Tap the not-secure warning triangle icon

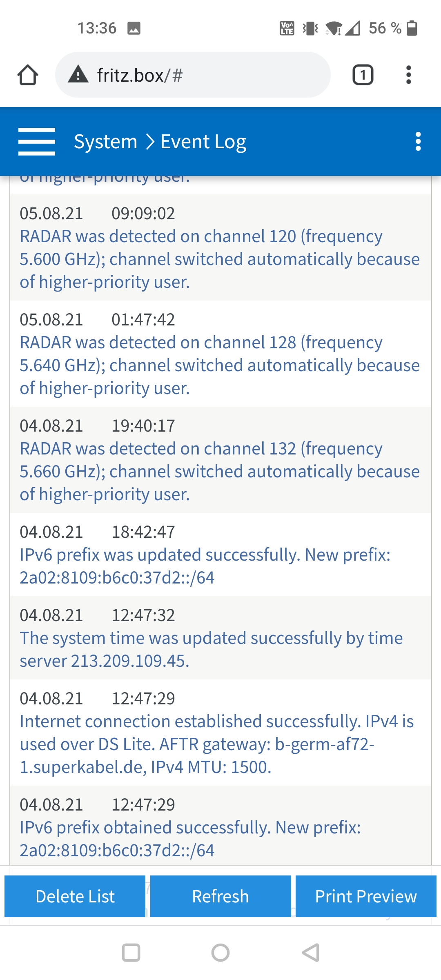[78, 75]
